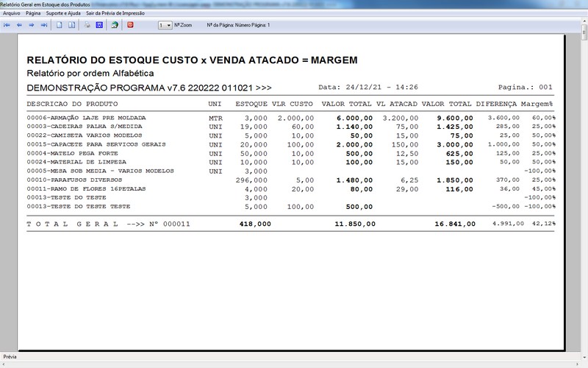Open the Nº Zoom dropdown
This screenshot has height=368, width=588.
click(x=165, y=25)
